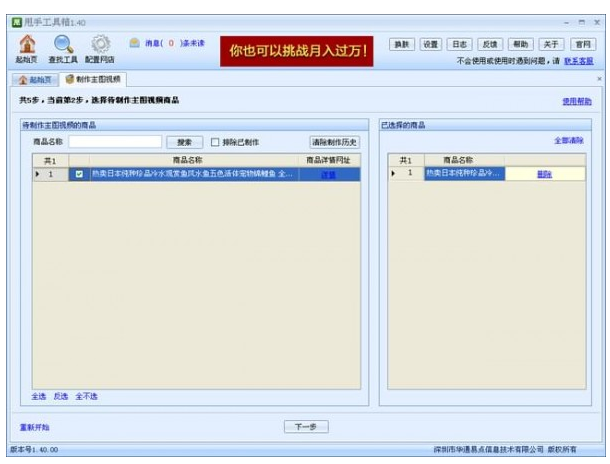Open the 起始页 home icon in toolbar
610x464 pixels.
tap(26, 49)
